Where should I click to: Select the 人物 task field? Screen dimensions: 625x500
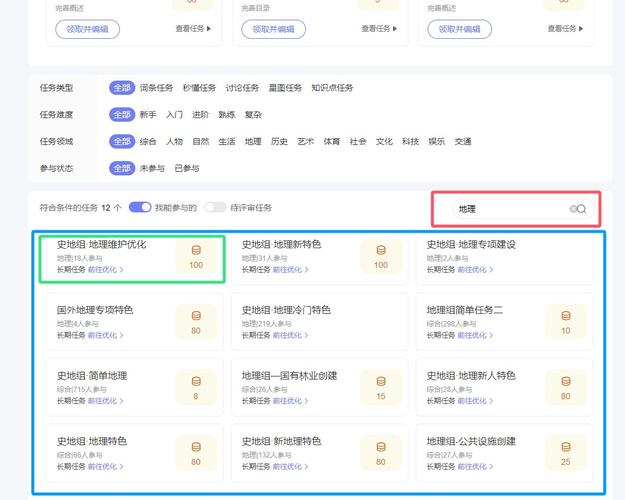174,142
